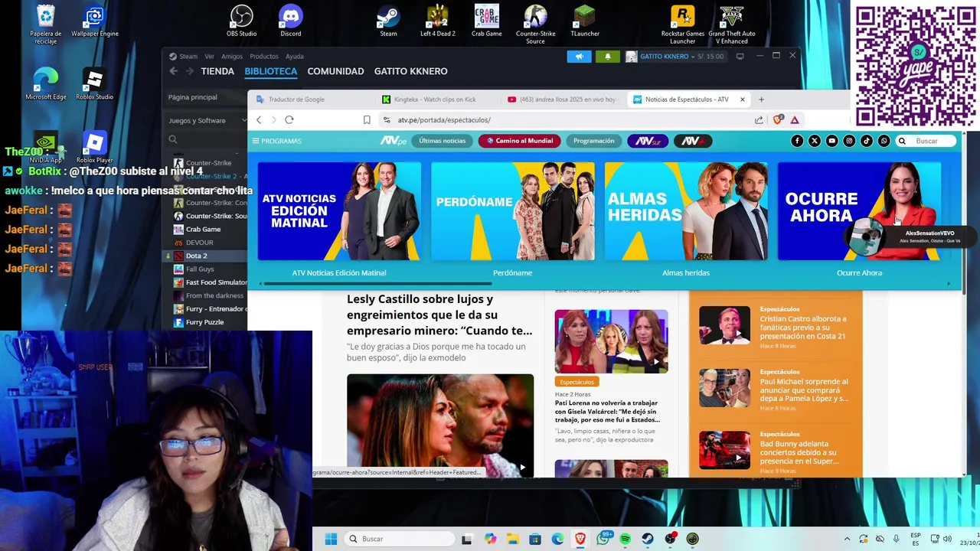The height and width of the screenshot is (551, 980).
Task: Open Wallpaper Engine desktop icon
Action: pyautogui.click(x=94, y=21)
